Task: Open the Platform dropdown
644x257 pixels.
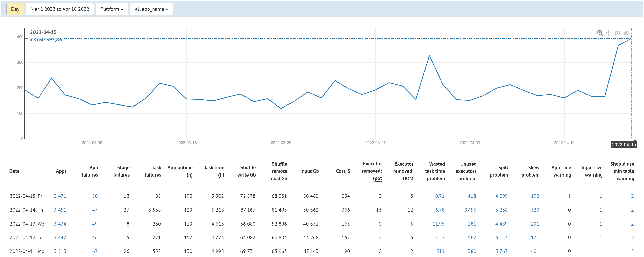Action: pos(112,9)
